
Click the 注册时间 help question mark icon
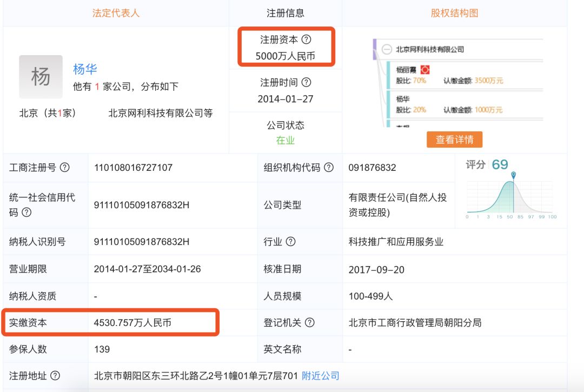coord(306,81)
